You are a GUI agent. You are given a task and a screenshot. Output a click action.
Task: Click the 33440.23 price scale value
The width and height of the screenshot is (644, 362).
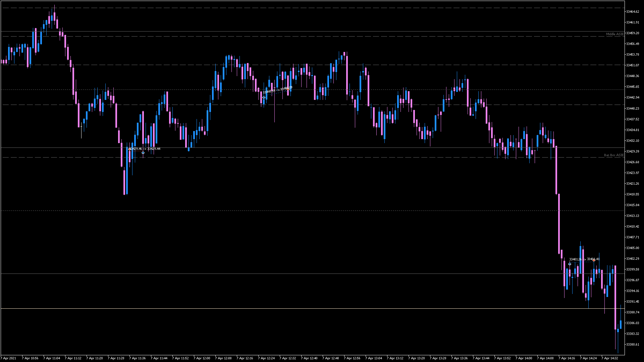(632, 109)
